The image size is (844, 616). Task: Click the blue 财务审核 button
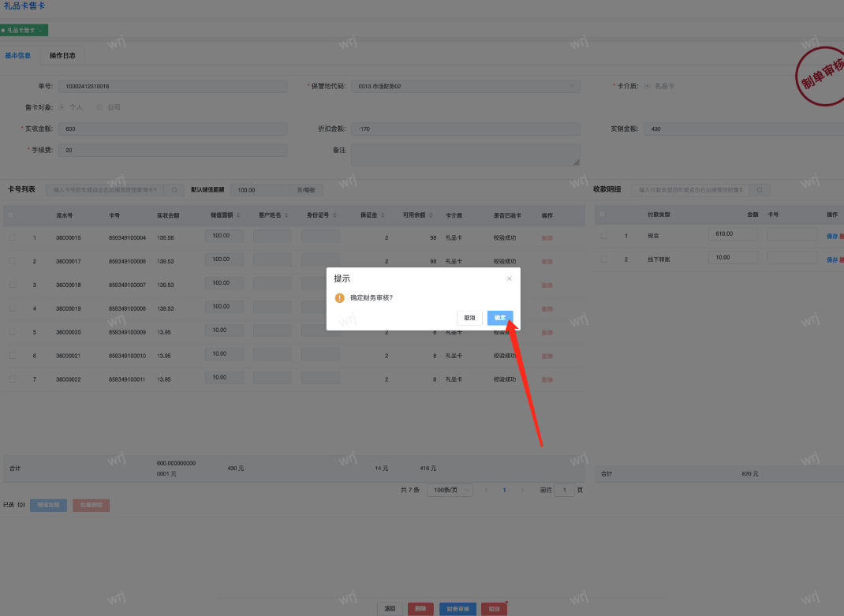click(x=458, y=609)
